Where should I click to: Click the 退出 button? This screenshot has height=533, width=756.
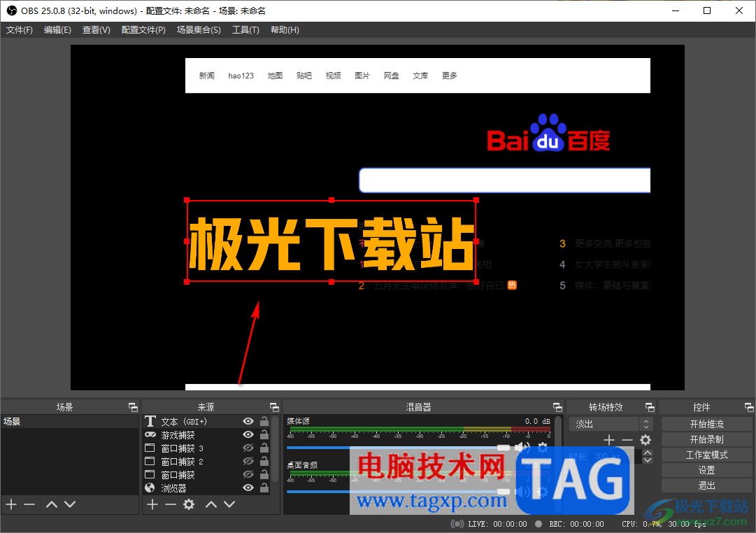tap(706, 485)
